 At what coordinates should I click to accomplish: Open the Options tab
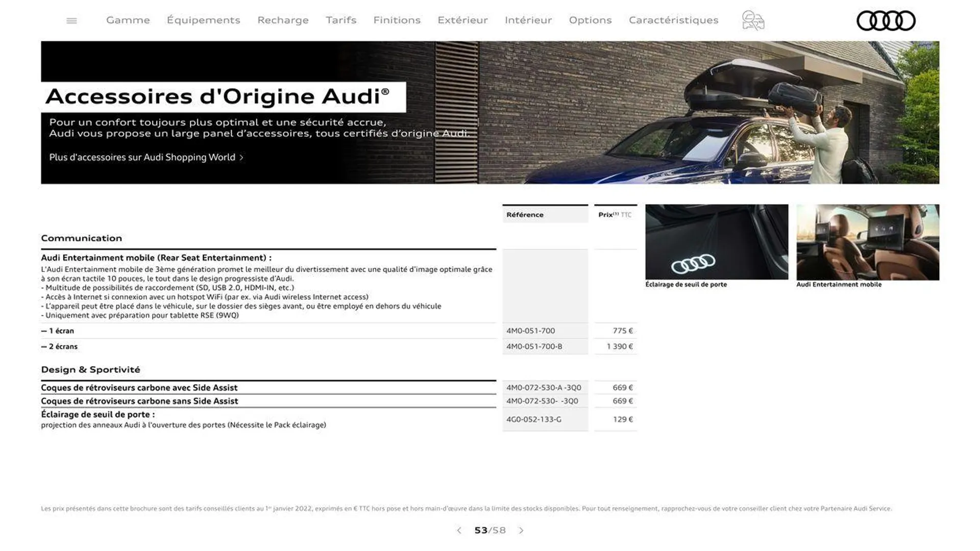591,20
